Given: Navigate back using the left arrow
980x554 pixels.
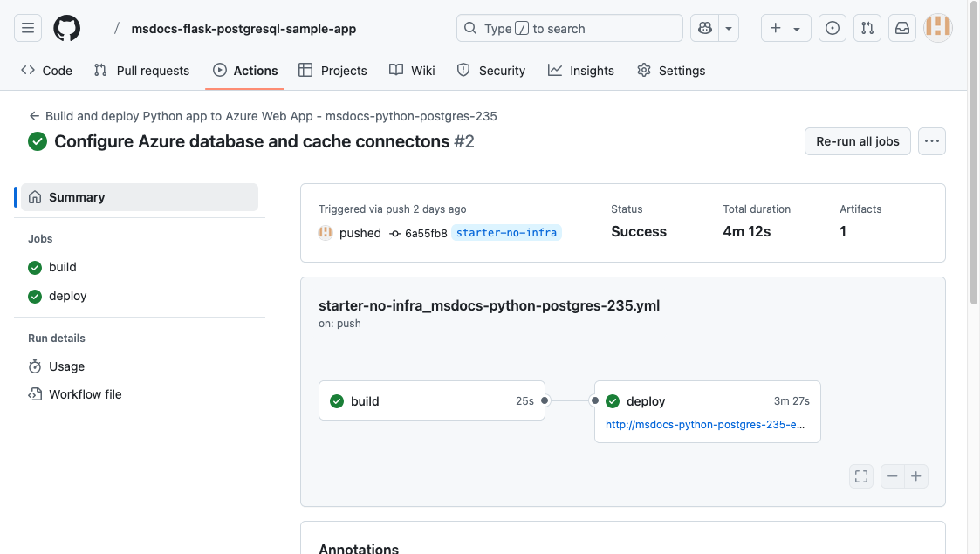Looking at the screenshot, I should [33, 115].
